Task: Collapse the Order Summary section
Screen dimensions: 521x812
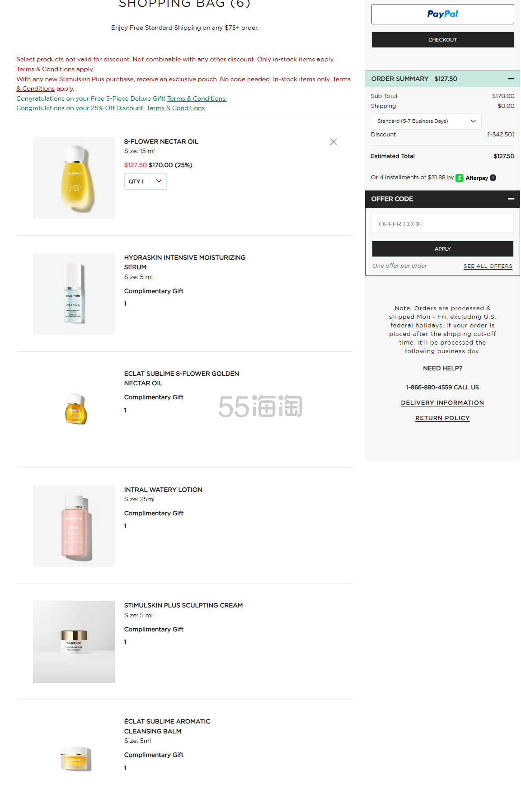Action: [x=511, y=79]
